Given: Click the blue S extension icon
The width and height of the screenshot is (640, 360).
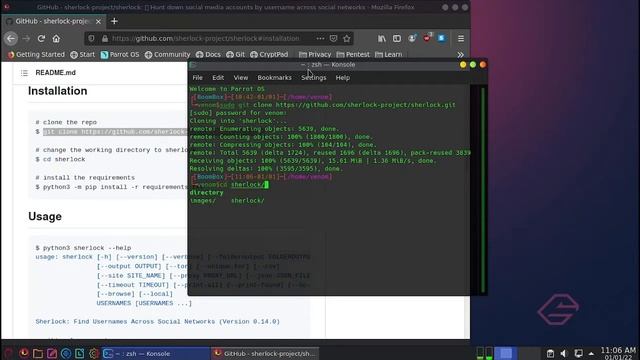Looking at the screenshot, I should coord(441,38).
